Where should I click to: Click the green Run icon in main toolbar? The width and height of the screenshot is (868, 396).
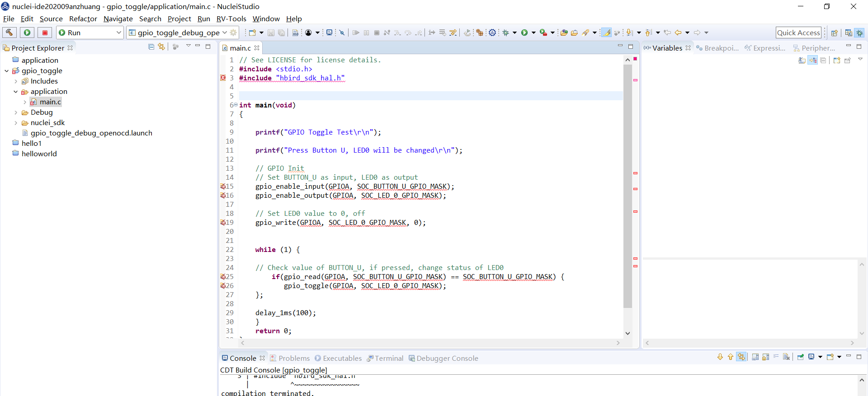click(x=524, y=33)
